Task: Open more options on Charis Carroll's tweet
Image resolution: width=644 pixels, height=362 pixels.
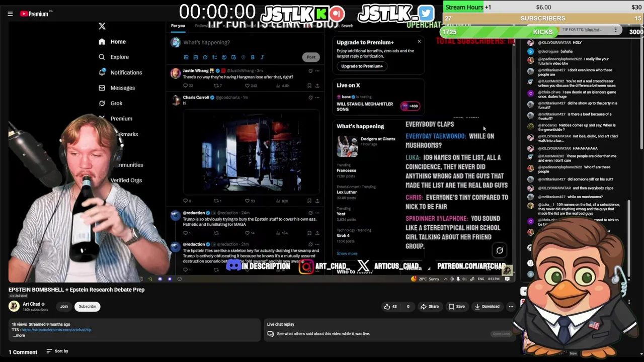Action: click(317, 98)
